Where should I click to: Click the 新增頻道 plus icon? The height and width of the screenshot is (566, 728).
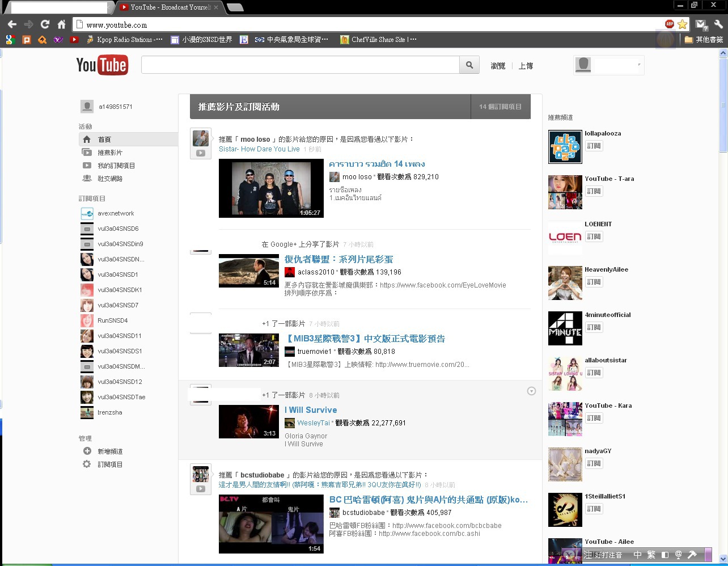87,451
